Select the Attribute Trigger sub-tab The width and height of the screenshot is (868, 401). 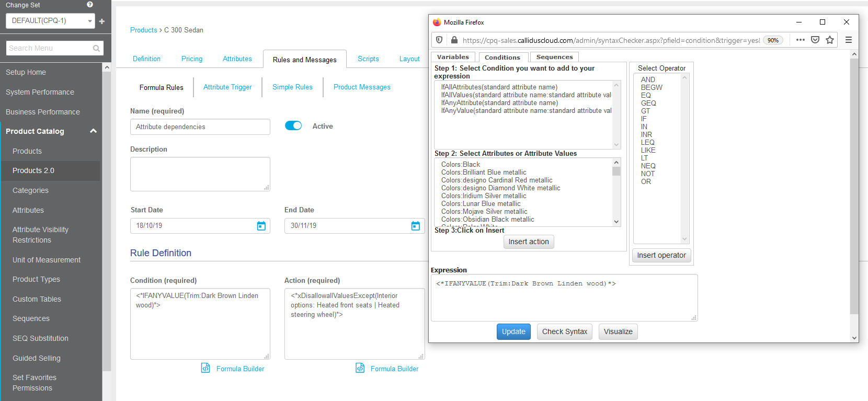(x=227, y=87)
